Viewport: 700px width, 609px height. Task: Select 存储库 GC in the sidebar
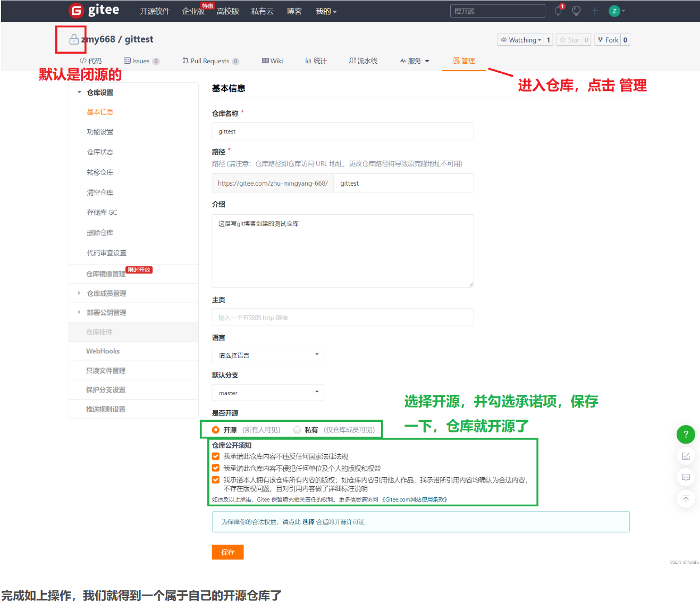pyautogui.click(x=102, y=212)
